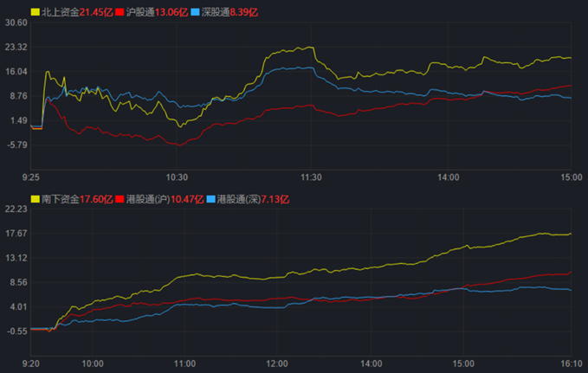Image resolution: width=588 pixels, height=373 pixels.
Task: Click the blue swatch beside 深股通
Action: pyautogui.click(x=195, y=12)
